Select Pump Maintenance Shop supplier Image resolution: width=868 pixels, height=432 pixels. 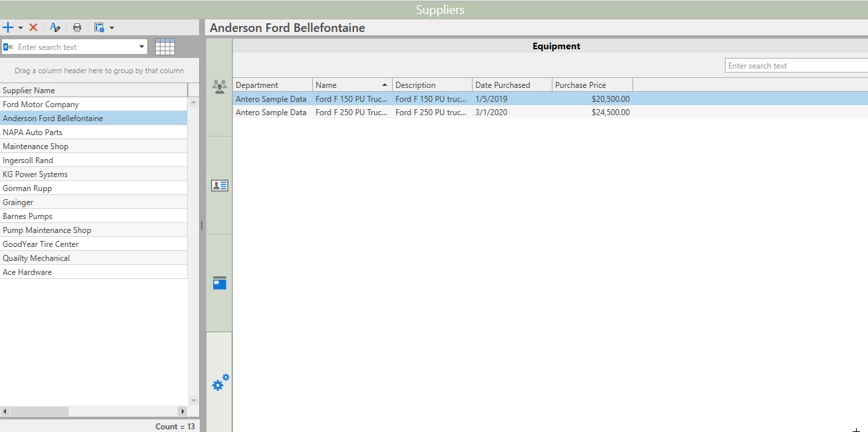tap(94, 230)
